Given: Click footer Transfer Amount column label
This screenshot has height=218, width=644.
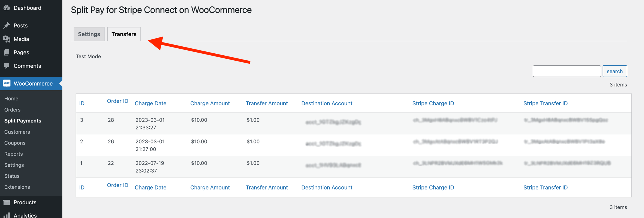Looking at the screenshot, I should click(267, 187).
